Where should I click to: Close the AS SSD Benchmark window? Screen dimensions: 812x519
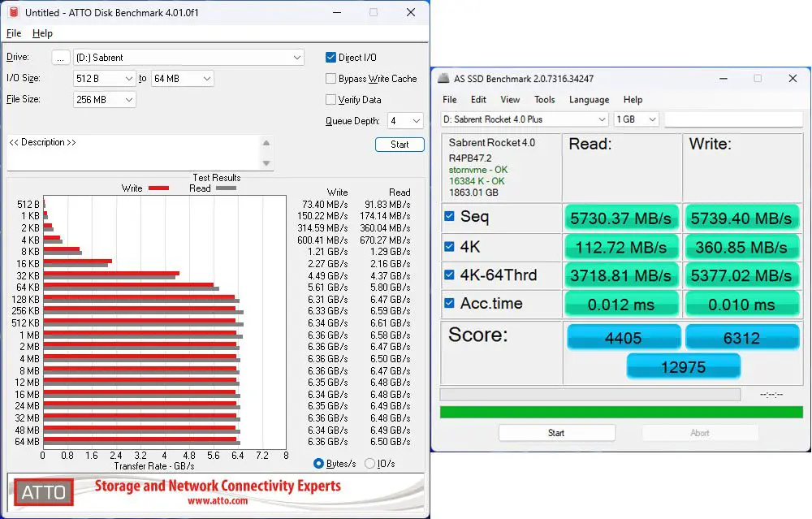[793, 78]
